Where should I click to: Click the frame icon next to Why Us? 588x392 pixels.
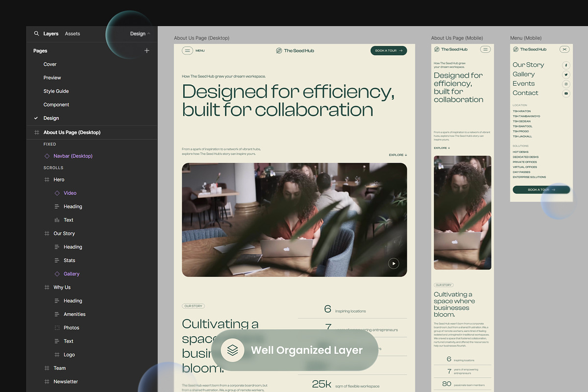tap(47, 288)
